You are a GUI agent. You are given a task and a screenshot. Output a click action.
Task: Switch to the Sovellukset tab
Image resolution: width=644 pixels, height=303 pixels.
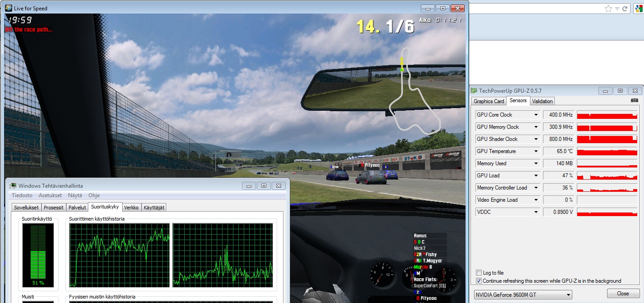click(x=27, y=208)
